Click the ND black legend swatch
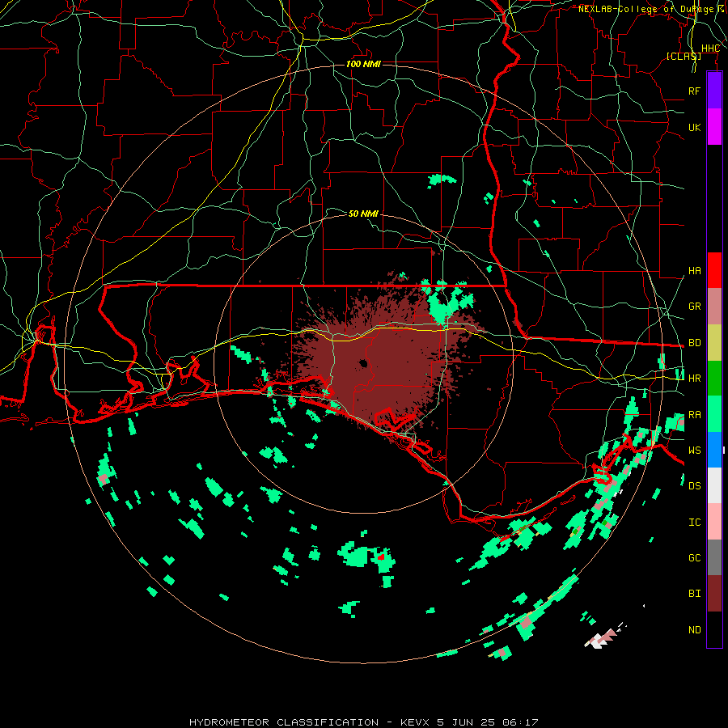Viewport: 728px width, 728px height. click(x=714, y=629)
